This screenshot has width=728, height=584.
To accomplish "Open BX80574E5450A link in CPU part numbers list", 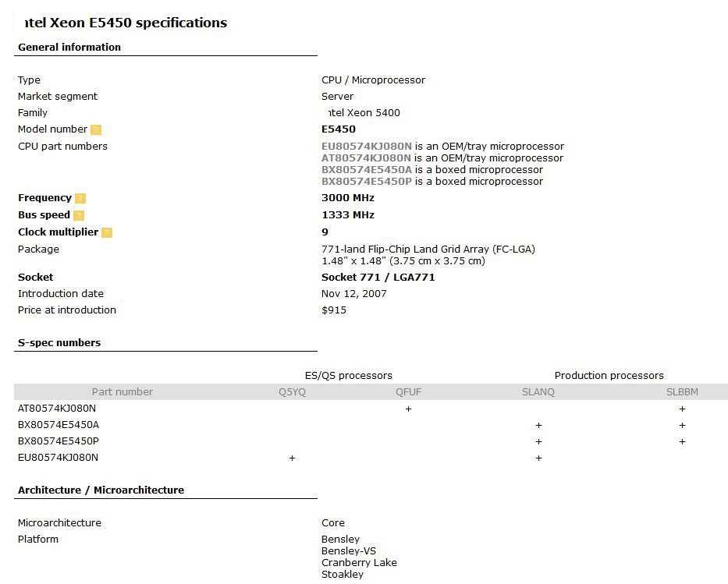I will click(366, 170).
